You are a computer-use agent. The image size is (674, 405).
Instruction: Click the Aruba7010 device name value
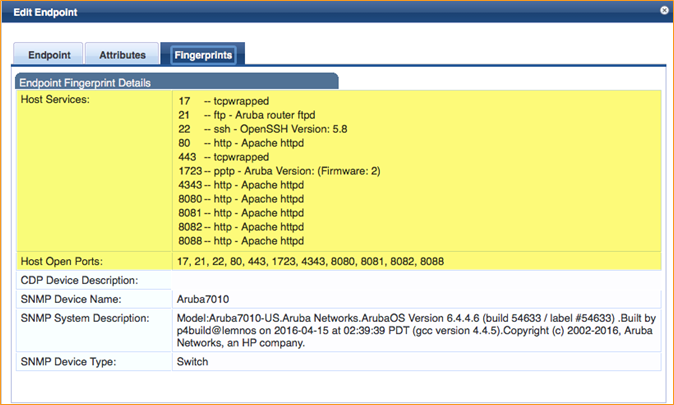(x=203, y=299)
